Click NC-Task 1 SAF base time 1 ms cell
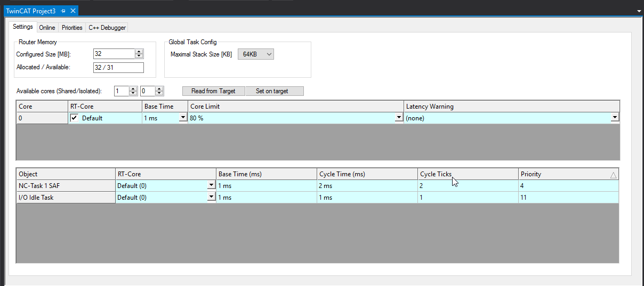Screen dimensions: 644x286 pyautogui.click(x=267, y=186)
